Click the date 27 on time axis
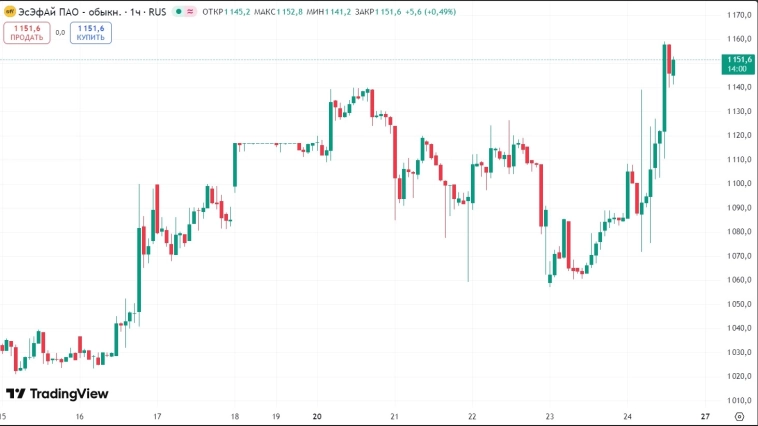758x426 pixels. coord(705,416)
